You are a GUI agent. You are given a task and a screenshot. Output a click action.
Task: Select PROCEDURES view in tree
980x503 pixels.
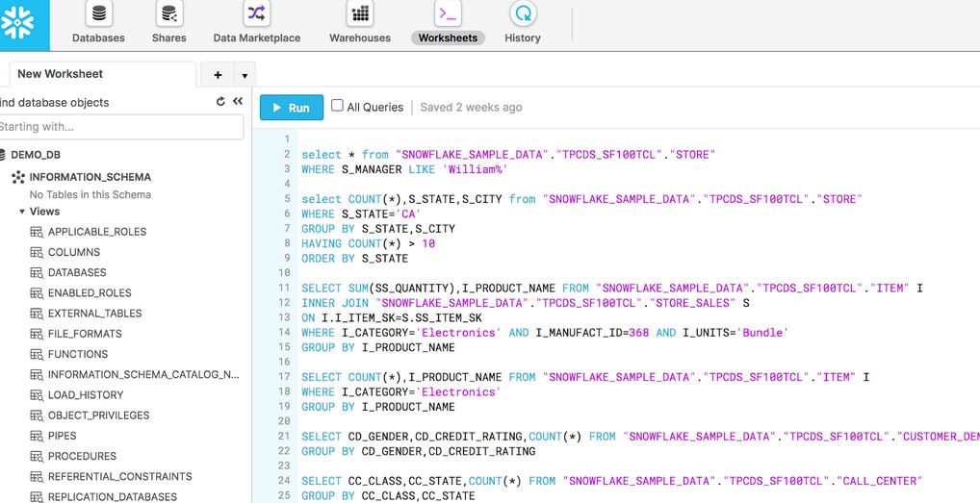82,456
